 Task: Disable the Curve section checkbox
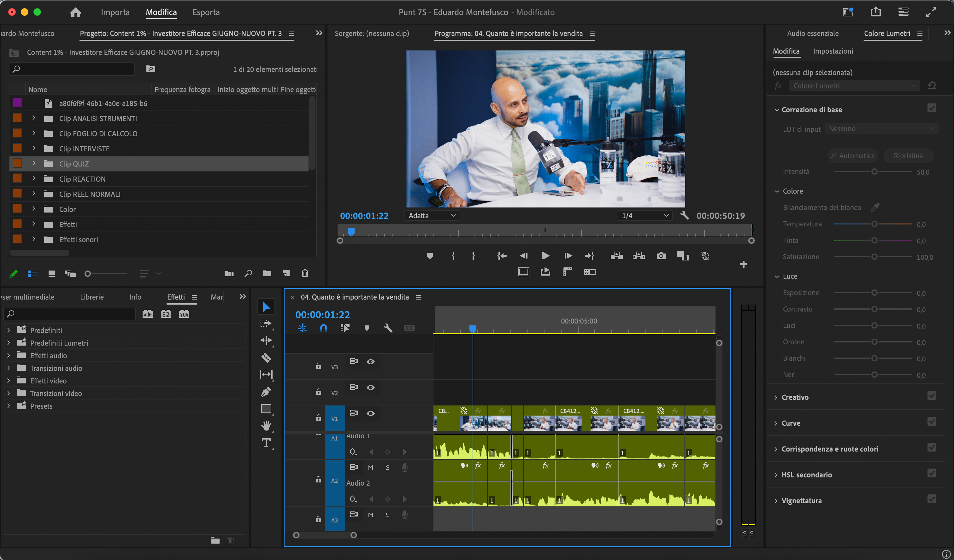point(932,422)
